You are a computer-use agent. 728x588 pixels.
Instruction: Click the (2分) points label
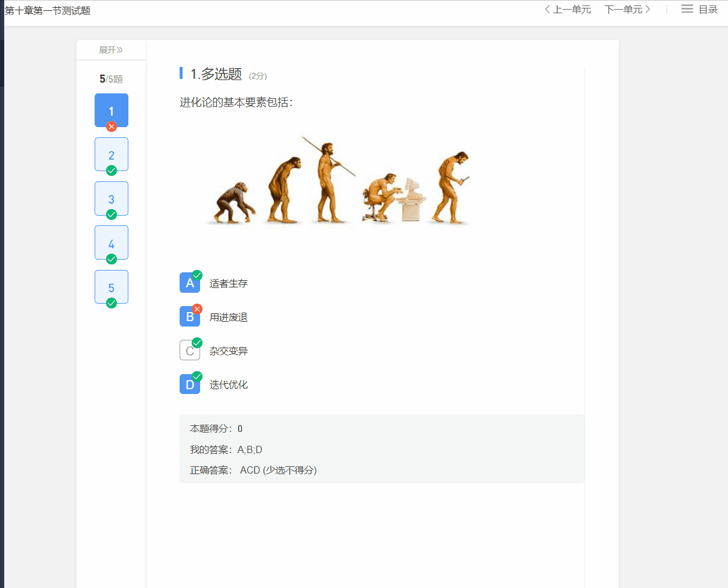(258, 76)
